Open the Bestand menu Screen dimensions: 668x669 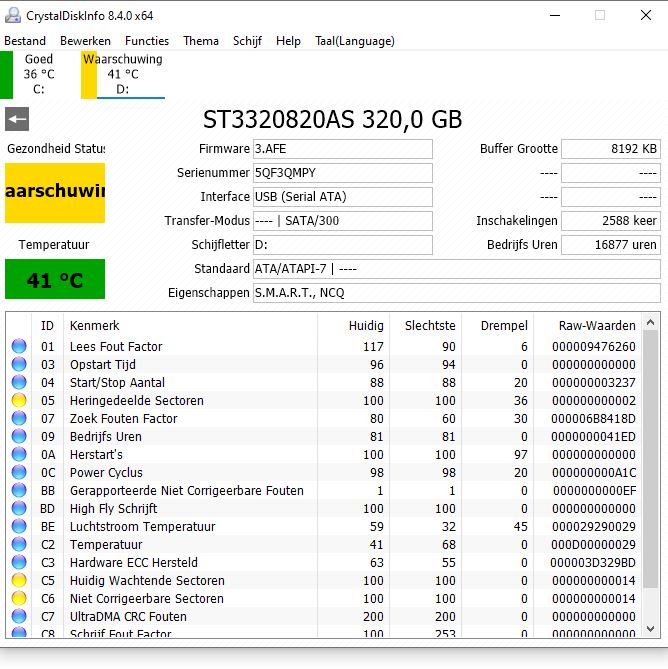25,41
